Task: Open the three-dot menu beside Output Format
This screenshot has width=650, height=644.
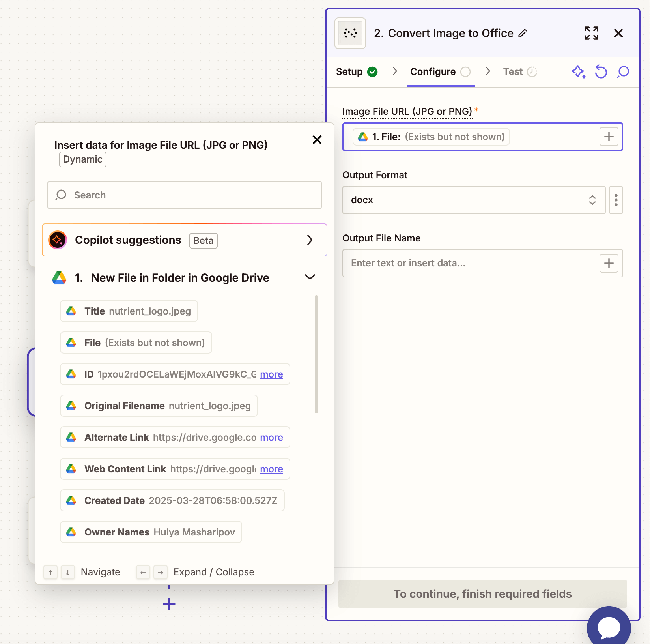Action: [616, 200]
